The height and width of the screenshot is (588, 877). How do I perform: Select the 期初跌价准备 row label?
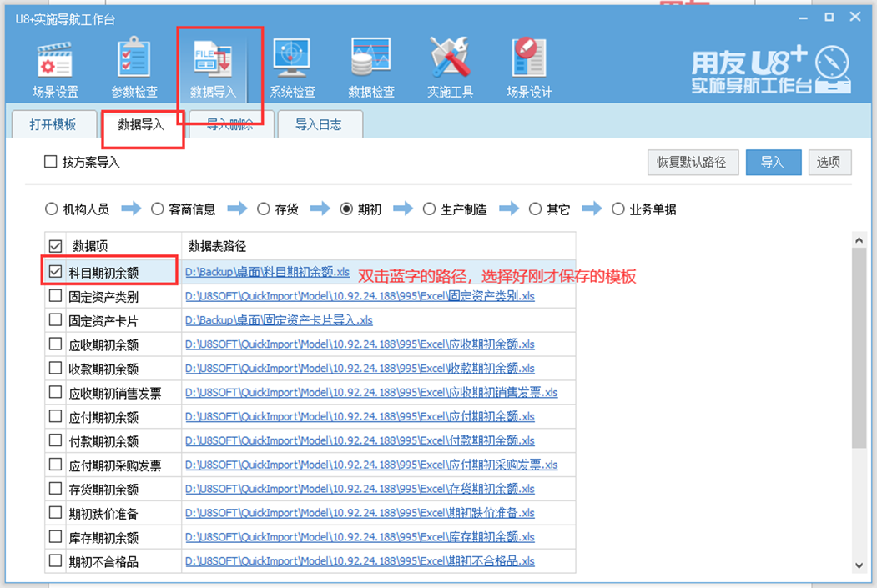pos(103,514)
